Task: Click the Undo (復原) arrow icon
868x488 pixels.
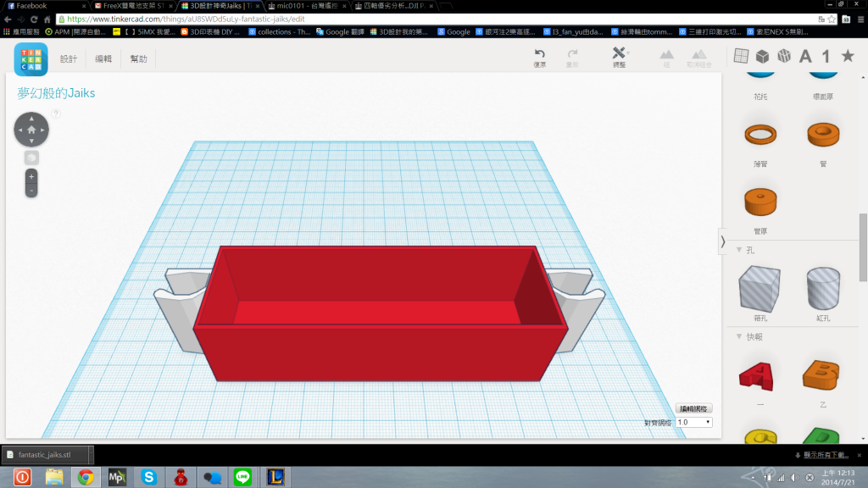Action: (540, 53)
